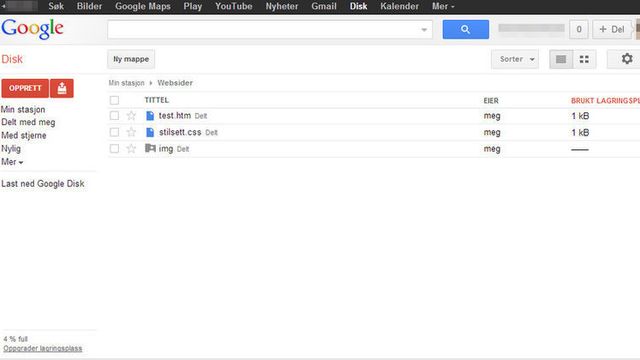Star the stilsett.css file
The height and width of the screenshot is (360, 640).
[x=131, y=132]
